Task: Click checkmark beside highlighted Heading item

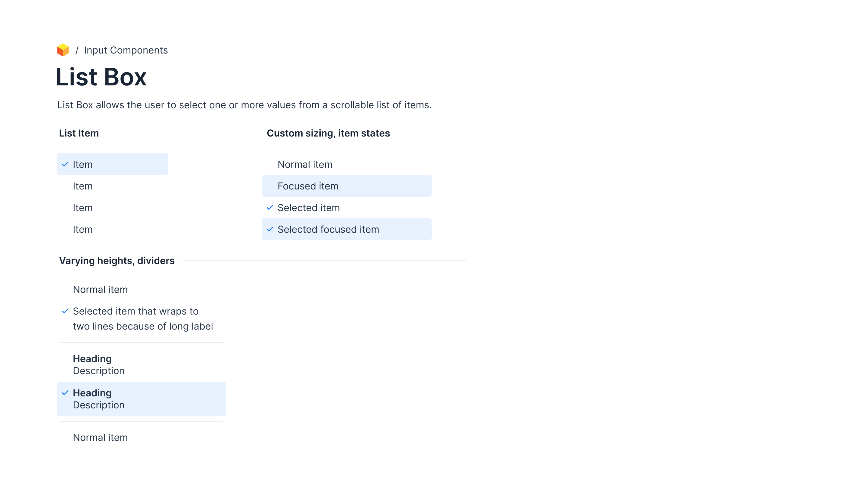Action: [65, 393]
